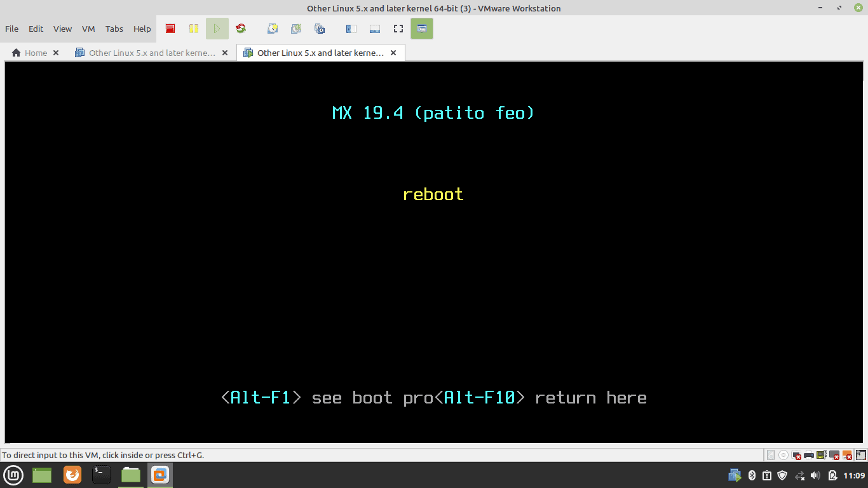Open the shield update manager tray icon

783,475
